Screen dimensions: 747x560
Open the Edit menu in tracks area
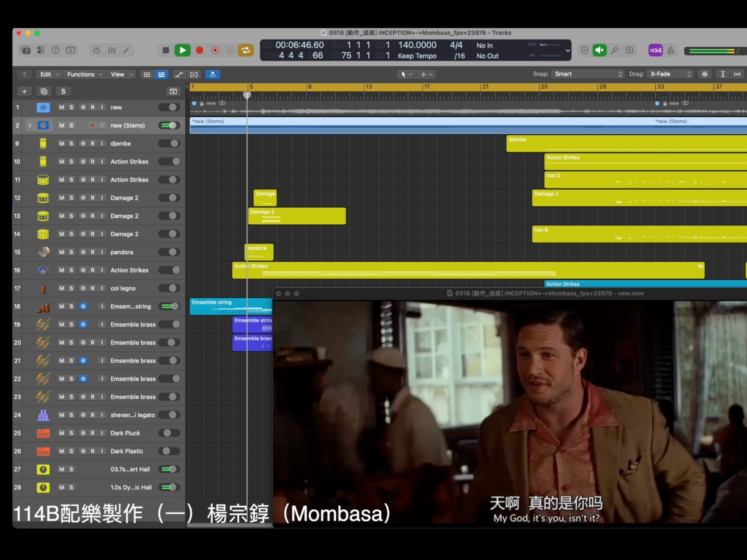tap(49, 74)
